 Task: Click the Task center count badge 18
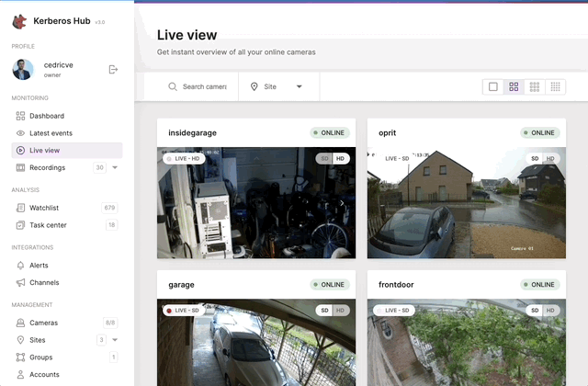[x=112, y=225]
